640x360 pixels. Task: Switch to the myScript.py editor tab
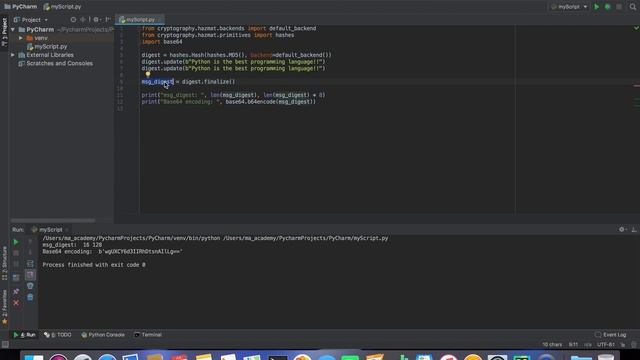(140, 20)
